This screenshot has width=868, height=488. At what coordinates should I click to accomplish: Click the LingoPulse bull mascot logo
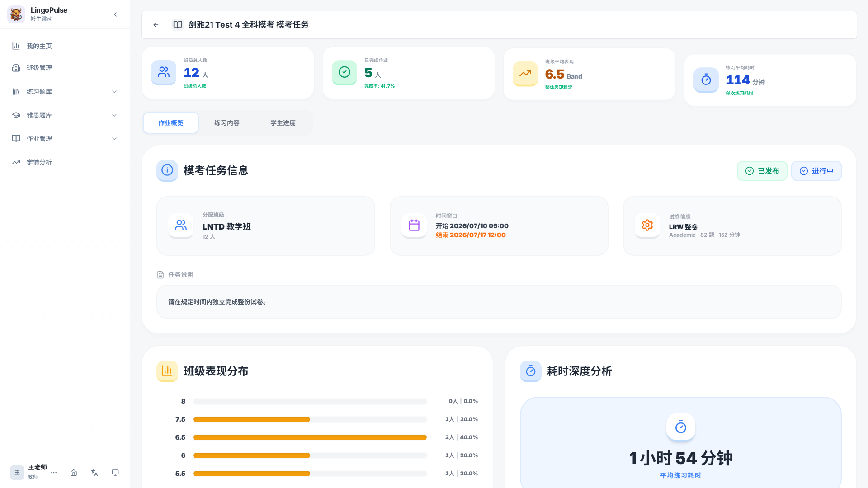16,14
